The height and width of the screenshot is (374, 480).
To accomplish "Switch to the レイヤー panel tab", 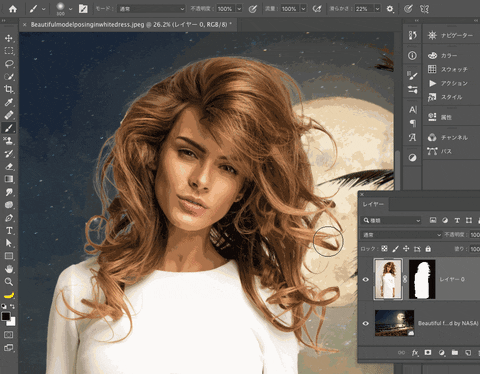I will point(373,204).
